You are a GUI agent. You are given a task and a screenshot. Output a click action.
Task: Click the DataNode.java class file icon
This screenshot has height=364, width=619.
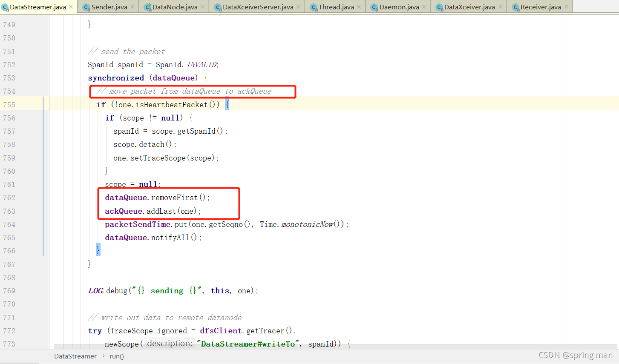147,7
